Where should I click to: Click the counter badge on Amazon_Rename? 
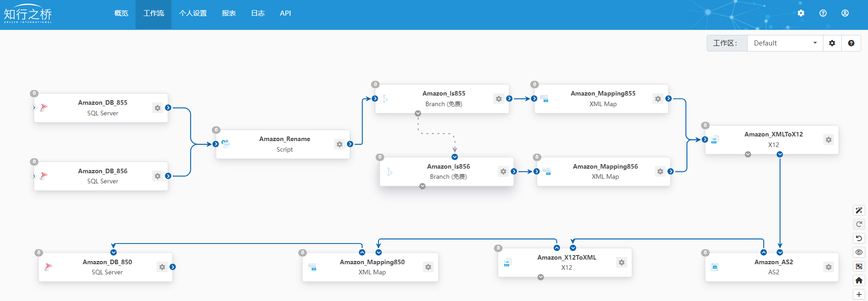click(x=216, y=130)
